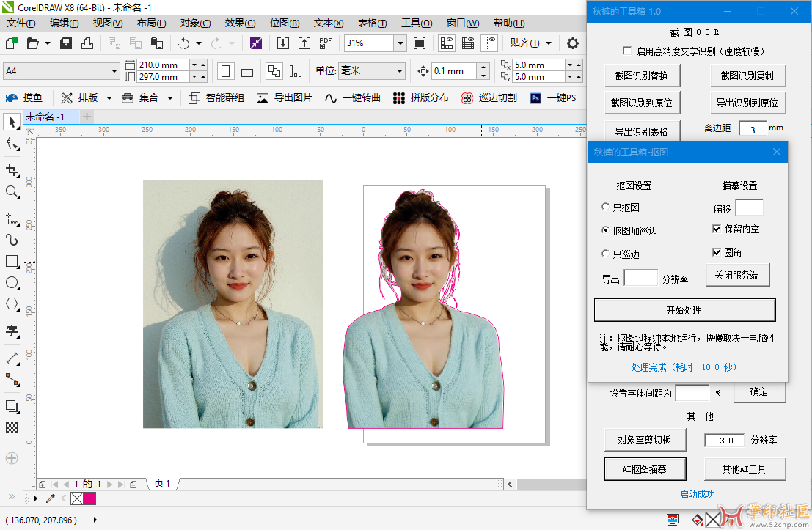Select the Zoom magnifier tool
Viewport: 812px width, 530px height.
click(x=12, y=192)
